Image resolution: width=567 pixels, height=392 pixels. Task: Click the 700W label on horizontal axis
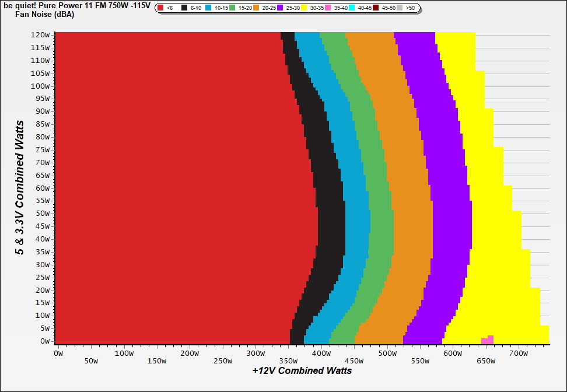pos(519,353)
